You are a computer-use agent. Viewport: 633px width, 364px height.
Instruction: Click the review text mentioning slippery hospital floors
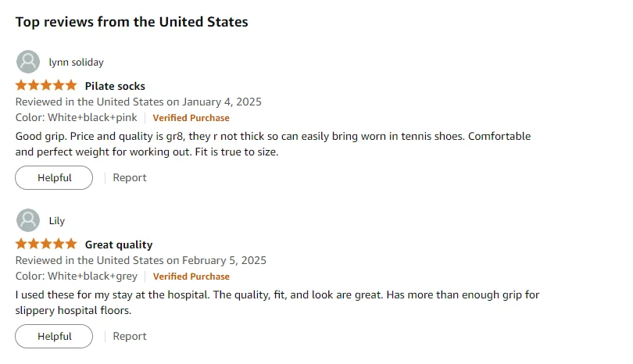(x=277, y=302)
